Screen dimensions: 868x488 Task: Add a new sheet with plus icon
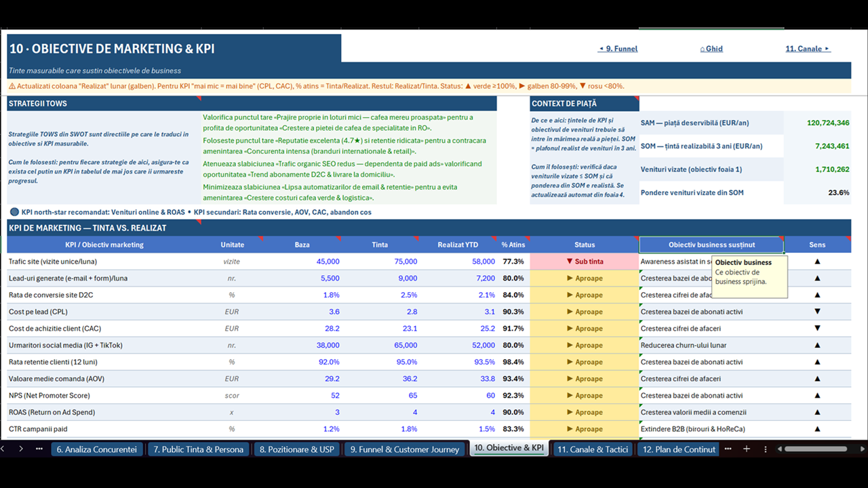747,449
